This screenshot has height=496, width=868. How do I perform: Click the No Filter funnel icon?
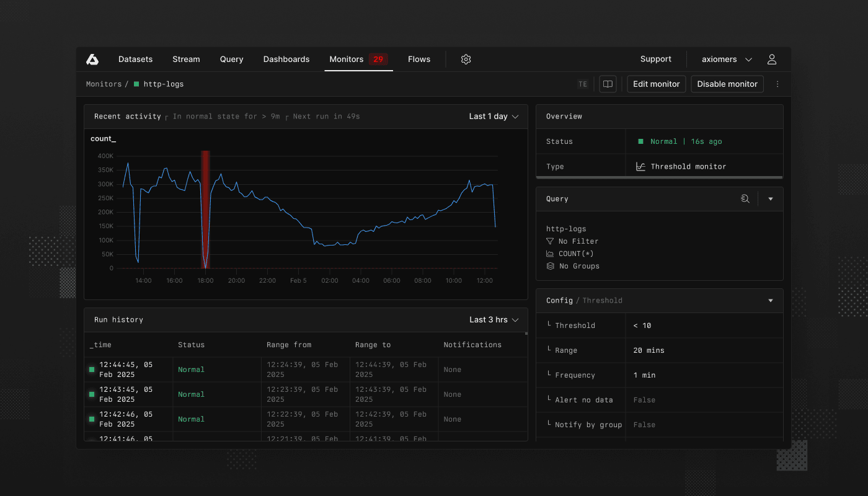pos(550,241)
